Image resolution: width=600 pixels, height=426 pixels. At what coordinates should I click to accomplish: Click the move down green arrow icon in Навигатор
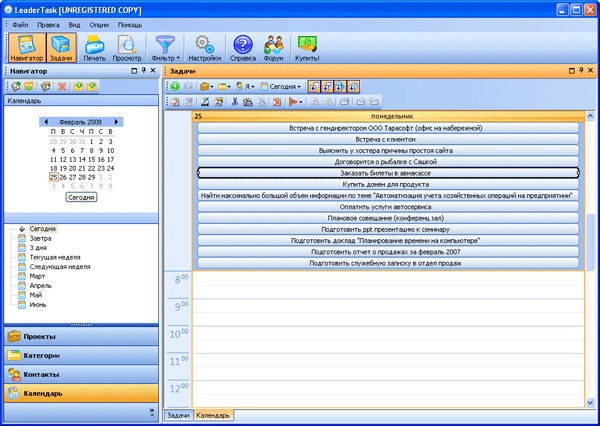78,87
